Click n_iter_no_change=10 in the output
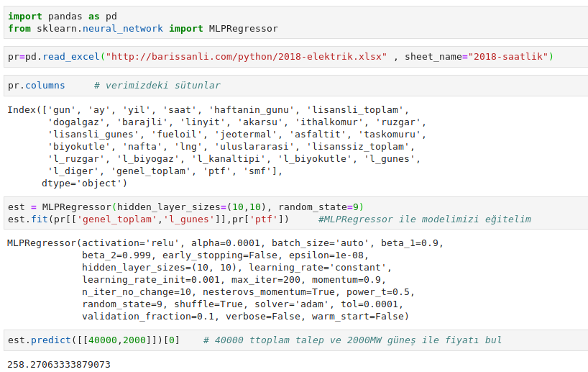The height and width of the screenshot is (372, 588). click(137, 292)
